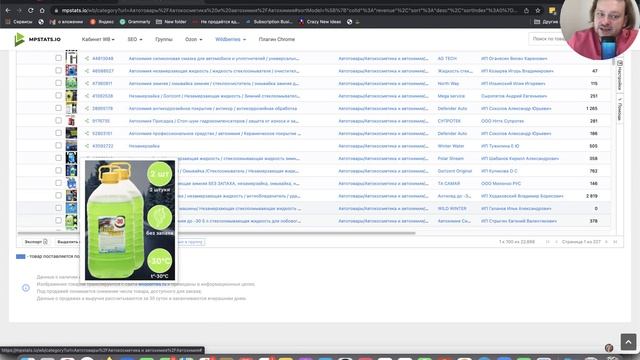Click the share icon in the Winter Water row

87,146
